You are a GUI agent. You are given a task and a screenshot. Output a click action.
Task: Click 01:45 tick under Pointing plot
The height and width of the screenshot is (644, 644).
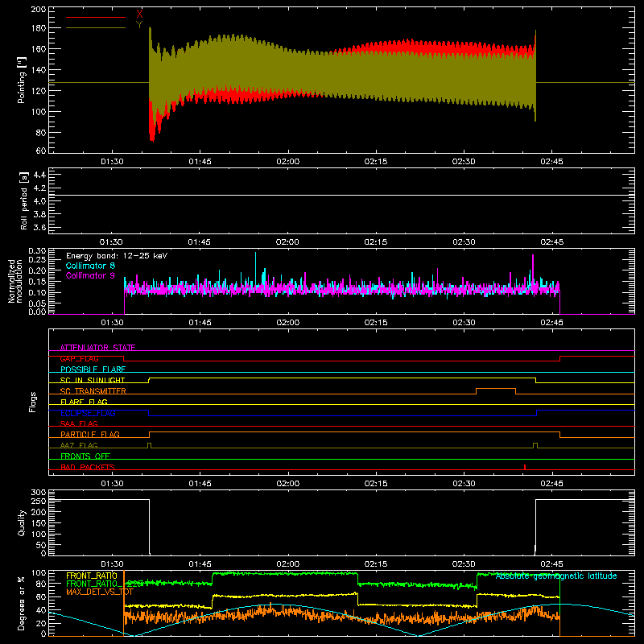pyautogui.click(x=200, y=162)
